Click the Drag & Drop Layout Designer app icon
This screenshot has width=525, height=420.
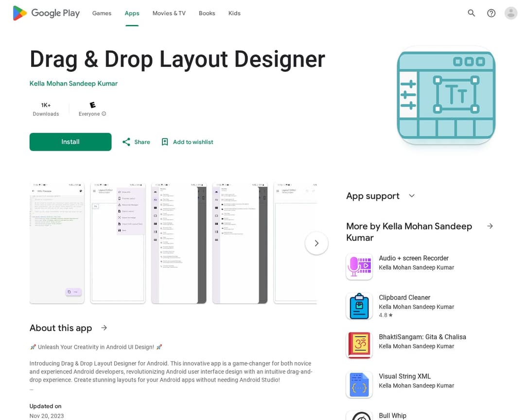tap(446, 95)
